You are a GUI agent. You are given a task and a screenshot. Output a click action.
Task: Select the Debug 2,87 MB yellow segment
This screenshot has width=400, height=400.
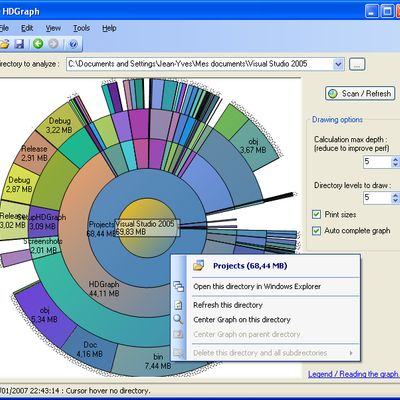(x=19, y=184)
